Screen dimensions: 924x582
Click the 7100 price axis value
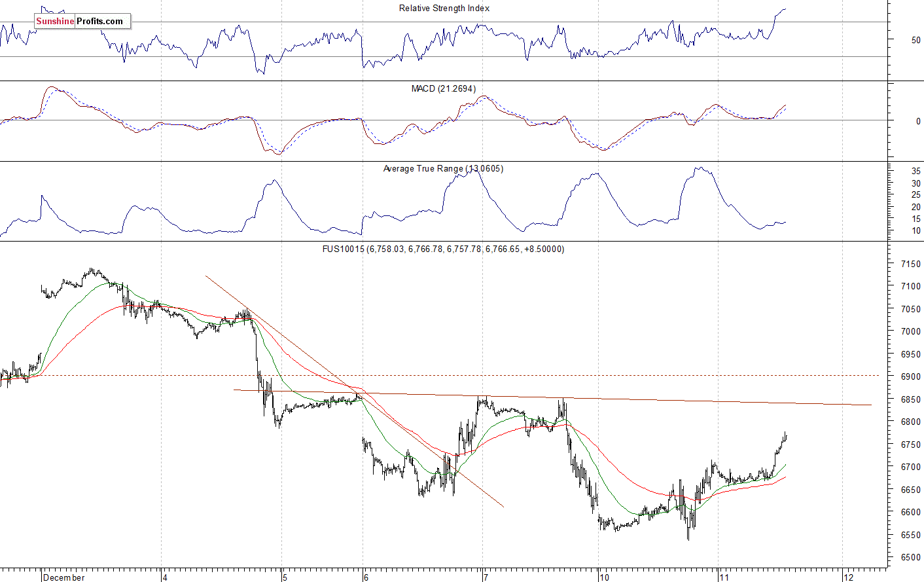pos(911,286)
